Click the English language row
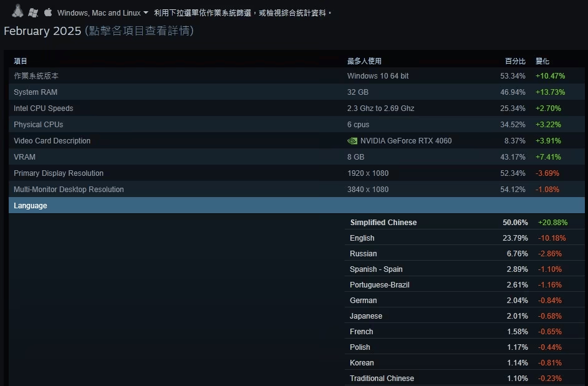This screenshot has width=588, height=386. point(362,238)
